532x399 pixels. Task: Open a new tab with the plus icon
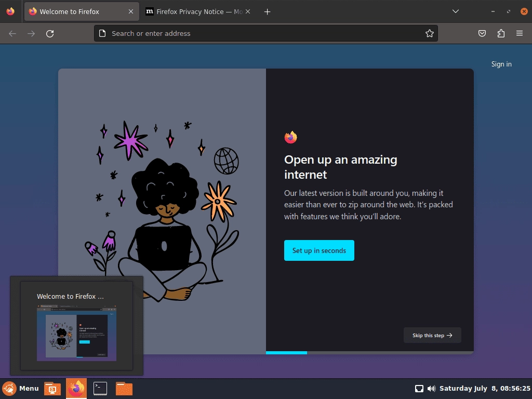tap(268, 12)
